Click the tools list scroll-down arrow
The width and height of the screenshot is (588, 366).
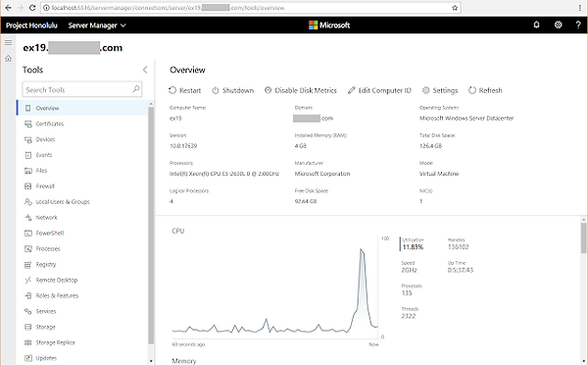[151, 361]
